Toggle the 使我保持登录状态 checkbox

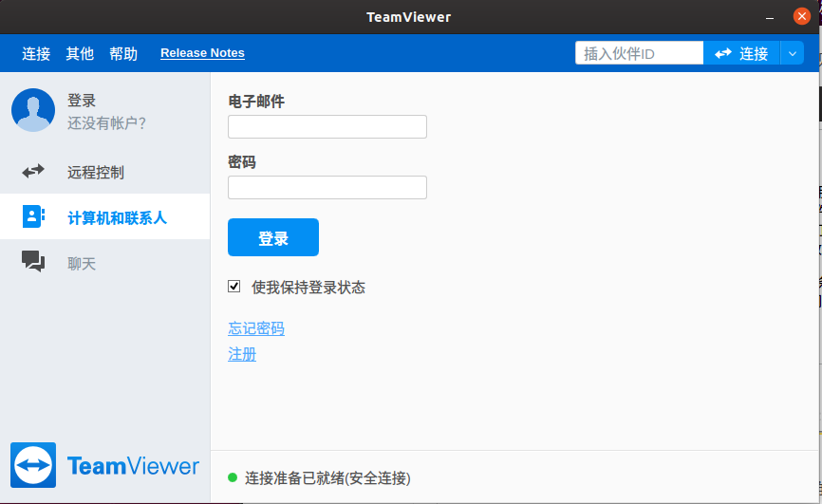point(234,287)
